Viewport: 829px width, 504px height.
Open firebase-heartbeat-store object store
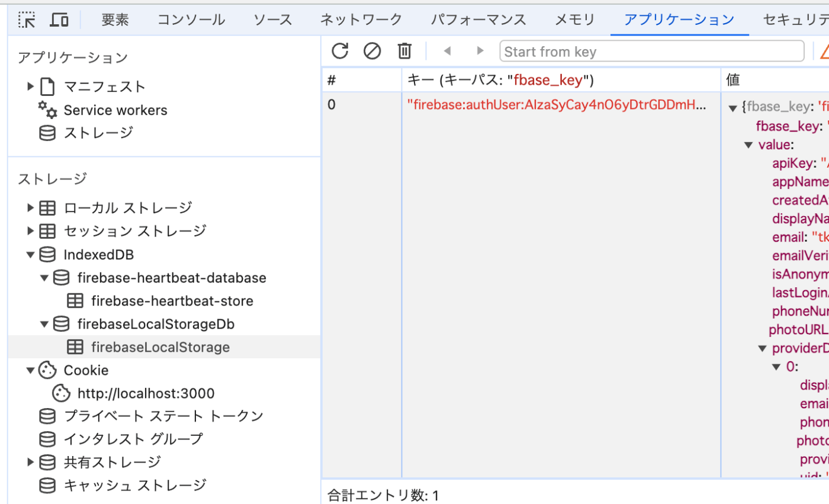pyautogui.click(x=172, y=301)
